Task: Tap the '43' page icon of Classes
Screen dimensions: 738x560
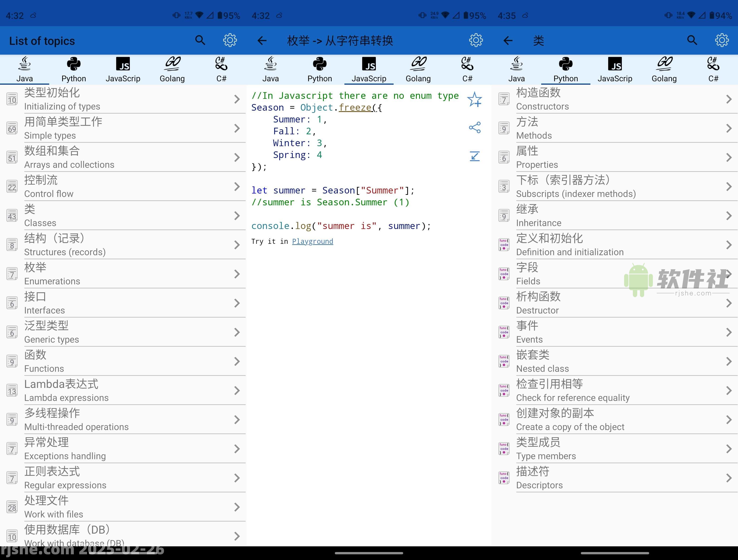Action: [x=12, y=216]
